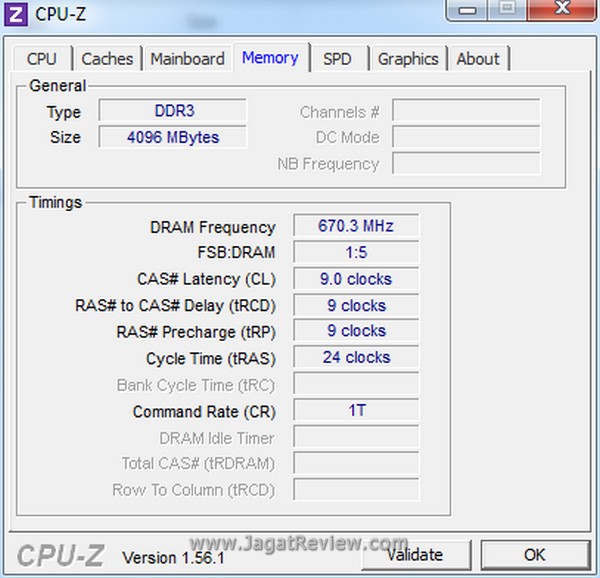Click the DDR3 type value field

[173, 111]
